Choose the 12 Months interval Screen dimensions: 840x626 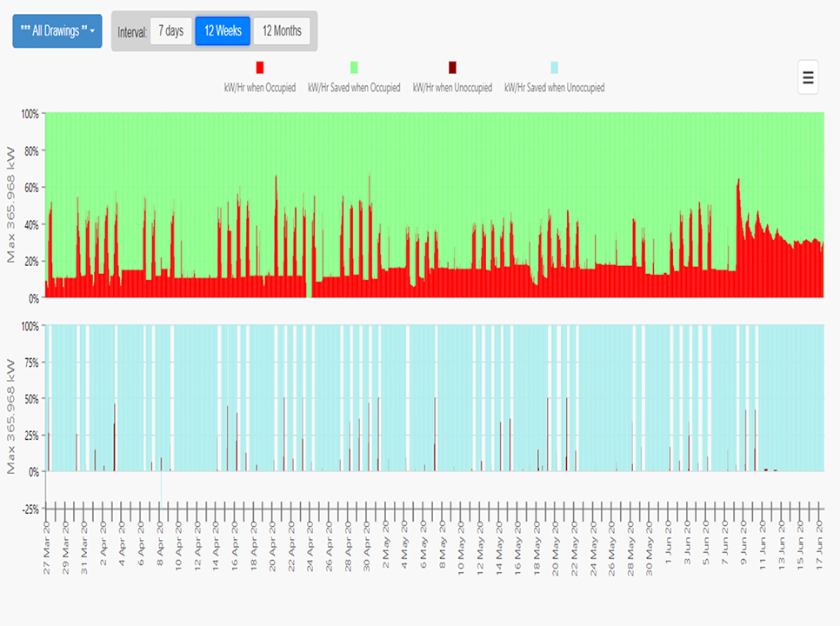(282, 31)
